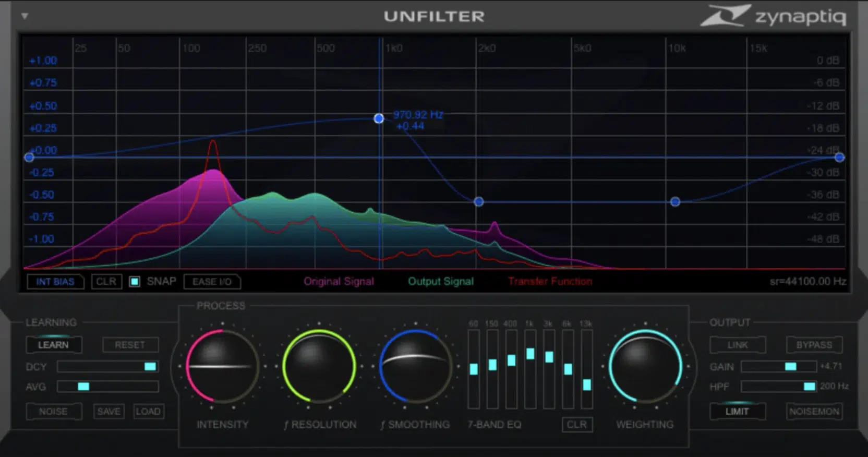The width and height of the screenshot is (868, 457).
Task: Adjust the DCY slider
Action: coord(108,367)
